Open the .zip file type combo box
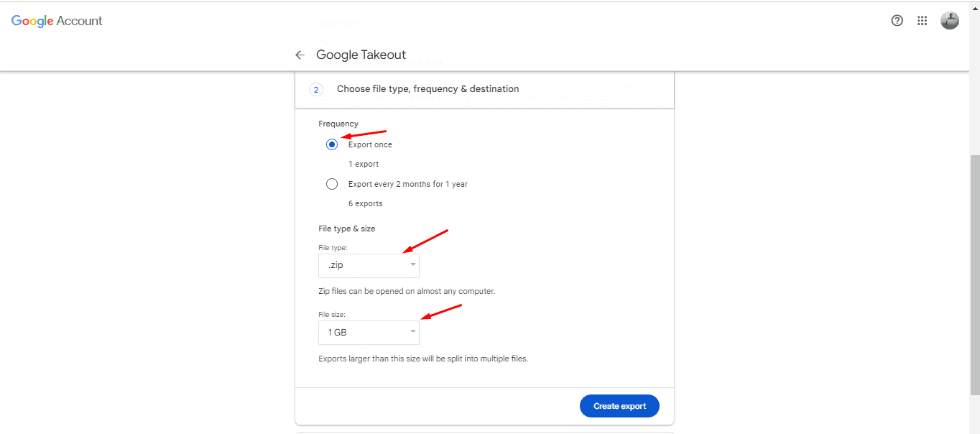The image size is (980, 434). coord(369,265)
